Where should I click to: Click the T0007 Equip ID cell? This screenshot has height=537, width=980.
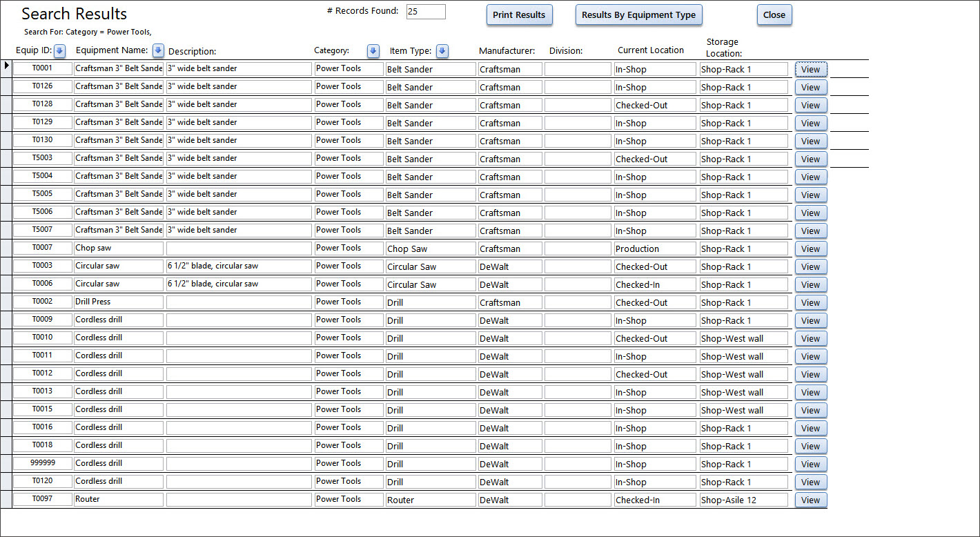click(x=43, y=248)
